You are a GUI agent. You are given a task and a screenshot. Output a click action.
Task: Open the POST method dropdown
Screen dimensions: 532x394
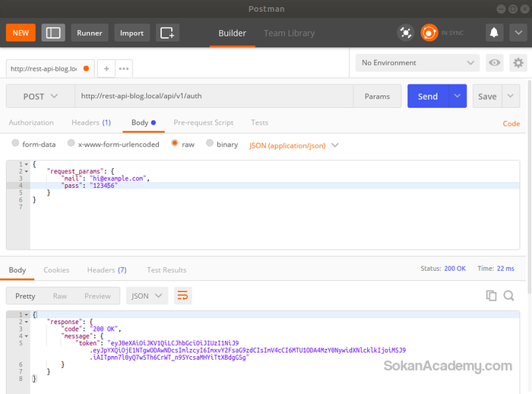coord(40,97)
